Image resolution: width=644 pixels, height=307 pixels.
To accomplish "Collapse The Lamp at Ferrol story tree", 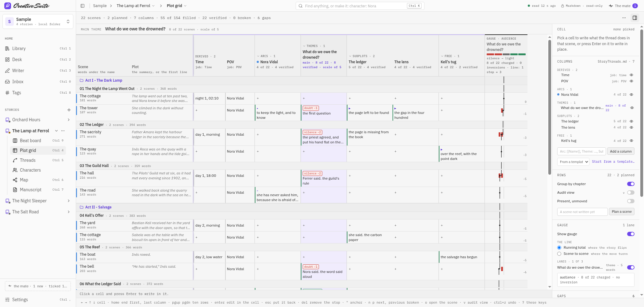I will 56,131.
